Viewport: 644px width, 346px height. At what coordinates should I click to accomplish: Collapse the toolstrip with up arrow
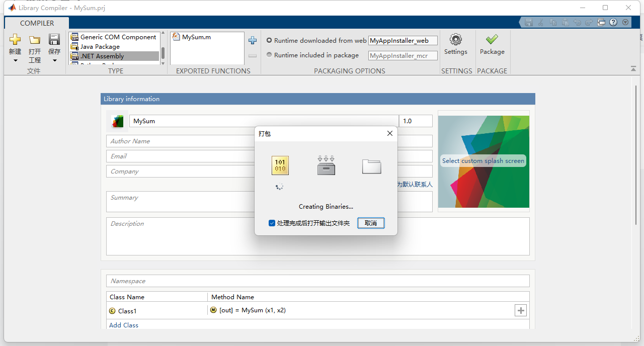click(633, 68)
